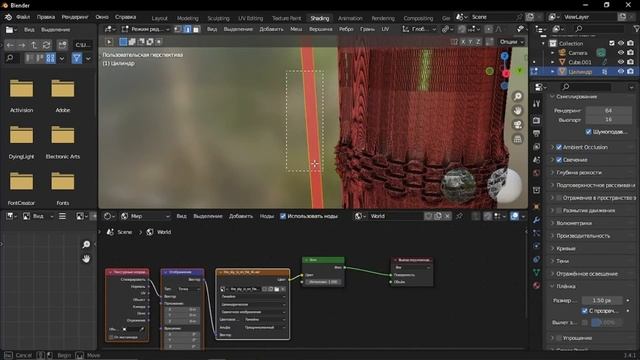
Task: Open the Файл menu
Action: tap(23, 17)
